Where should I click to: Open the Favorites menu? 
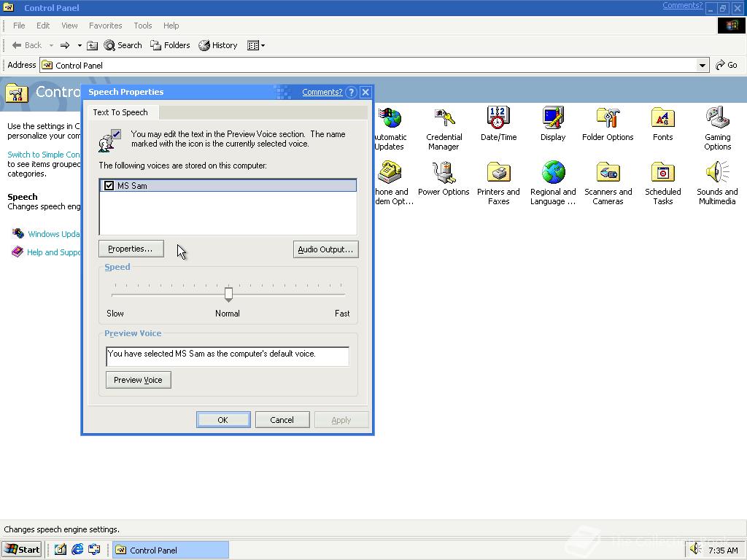tap(105, 26)
